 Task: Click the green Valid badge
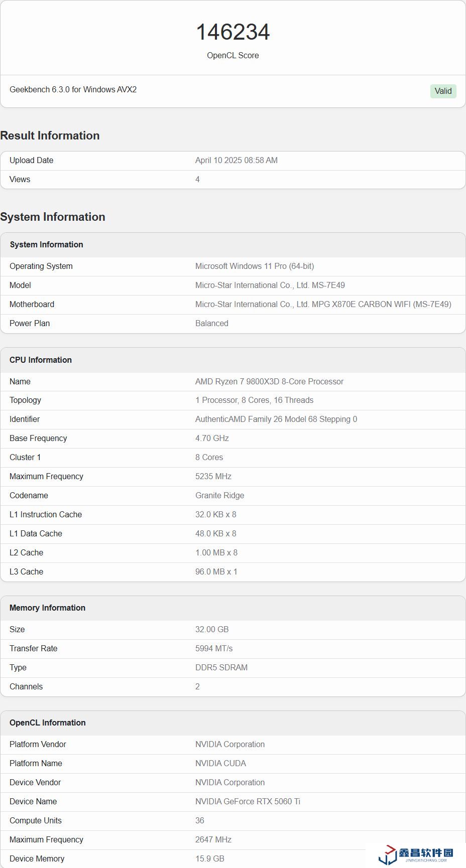click(x=443, y=91)
